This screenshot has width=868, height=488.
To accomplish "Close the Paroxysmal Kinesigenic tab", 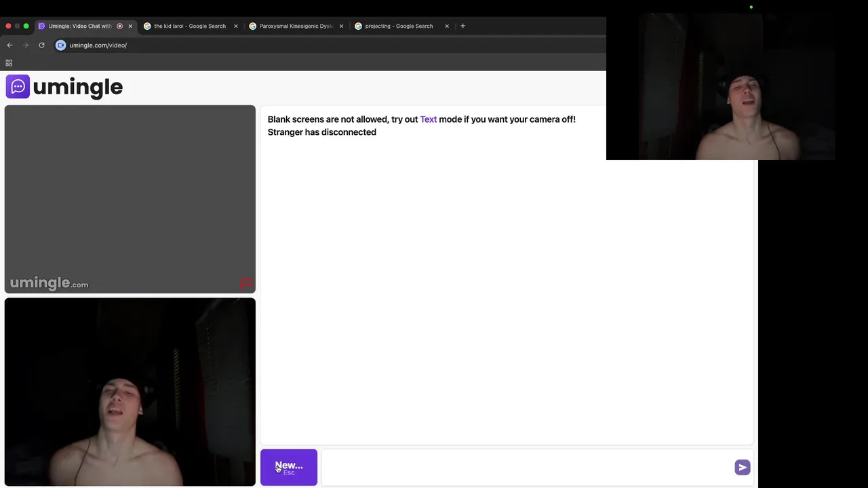I will click(341, 26).
